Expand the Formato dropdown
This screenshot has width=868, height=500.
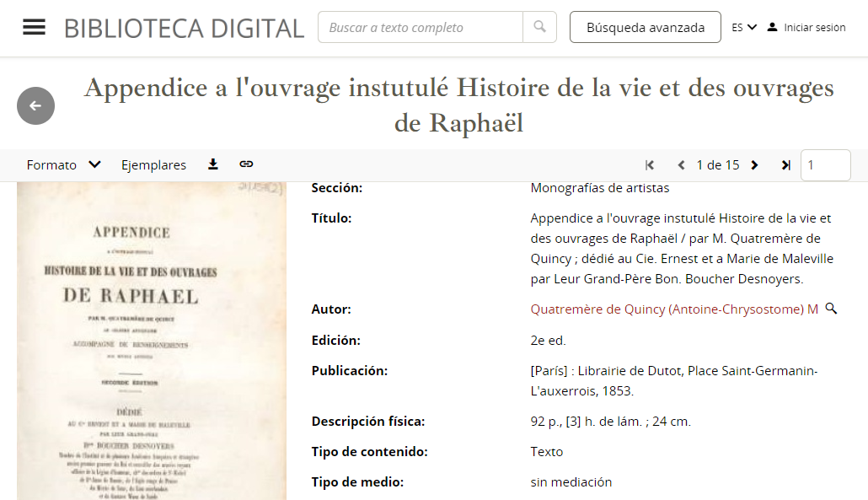click(64, 165)
